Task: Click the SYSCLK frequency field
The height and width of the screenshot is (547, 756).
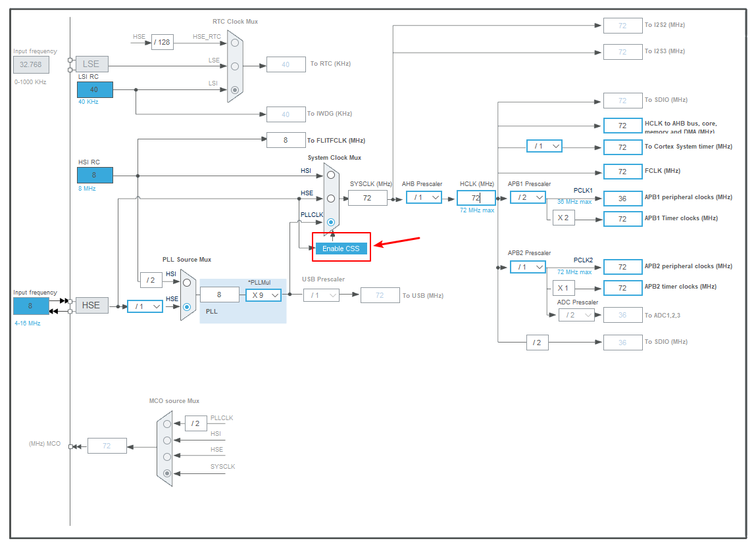Action: click(x=367, y=198)
